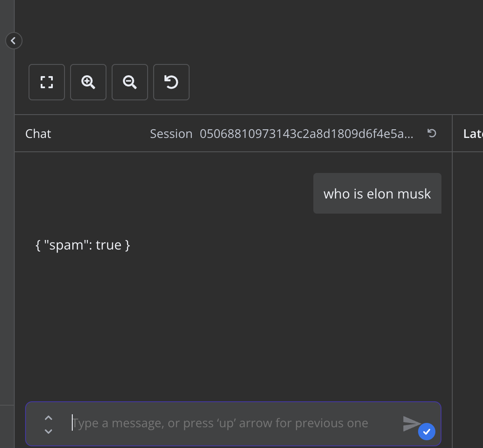Click the truncated session ID text
This screenshot has width=483, height=448.
tap(306, 134)
